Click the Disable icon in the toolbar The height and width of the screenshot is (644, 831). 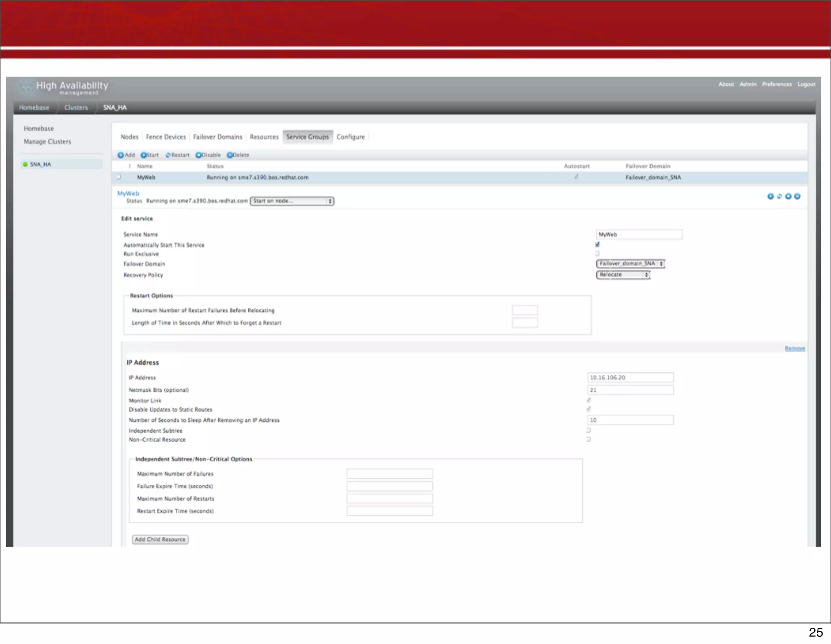click(x=198, y=155)
